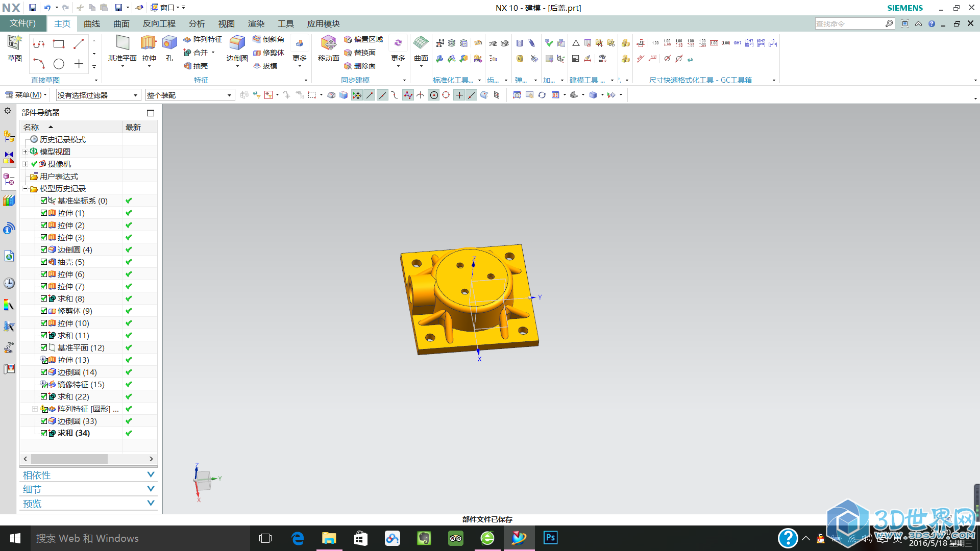Select the Trim Body (修剪体) tool
980x551 pixels.
268,53
